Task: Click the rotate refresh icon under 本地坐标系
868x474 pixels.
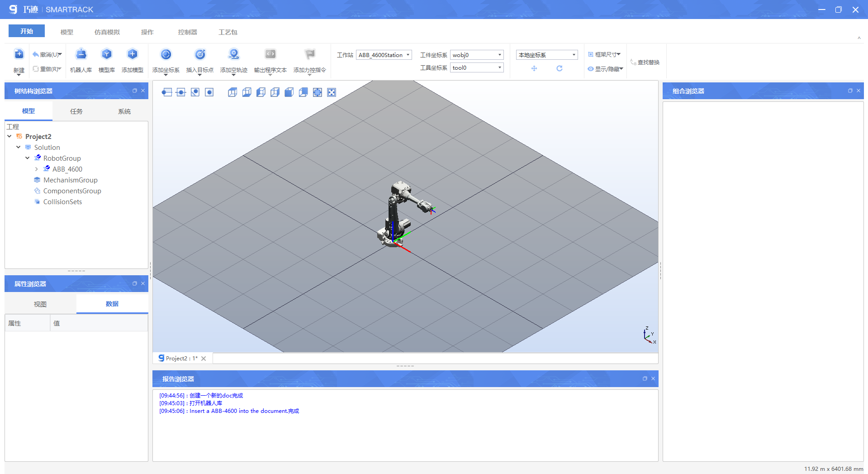Action: coord(560,68)
